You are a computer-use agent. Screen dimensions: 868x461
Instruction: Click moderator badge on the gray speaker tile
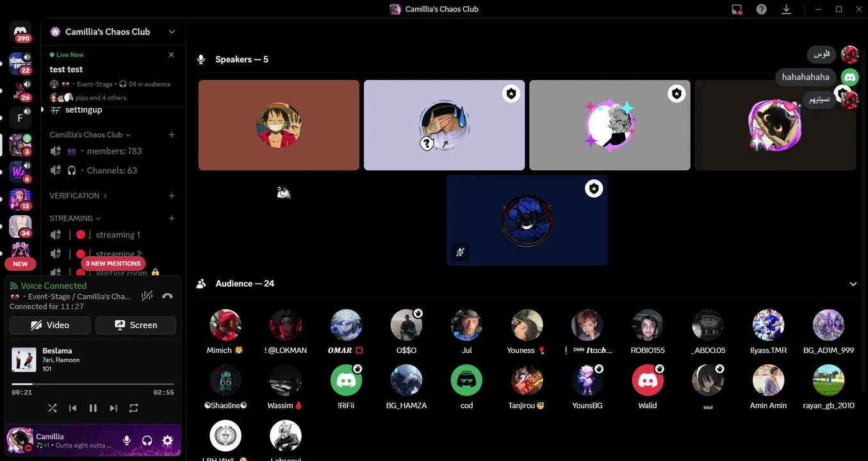676,94
